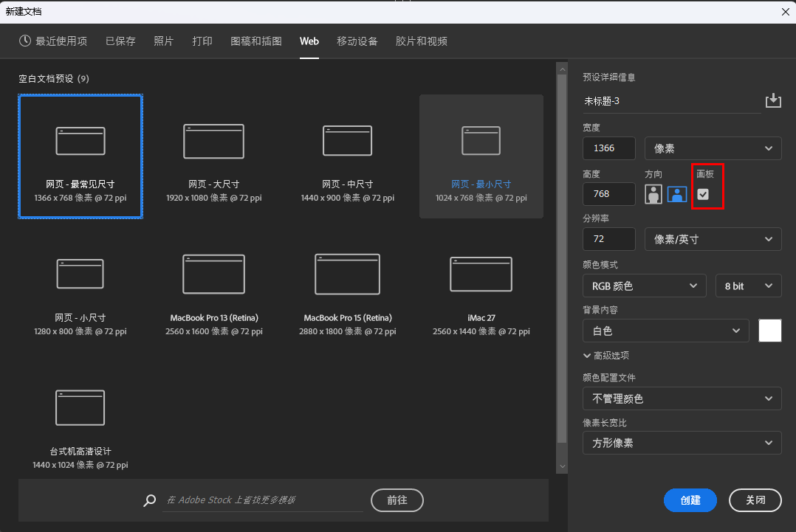Screen dimensions: 796x532
Task: Switch to the 图稿和插图 tab
Action: 255,41
